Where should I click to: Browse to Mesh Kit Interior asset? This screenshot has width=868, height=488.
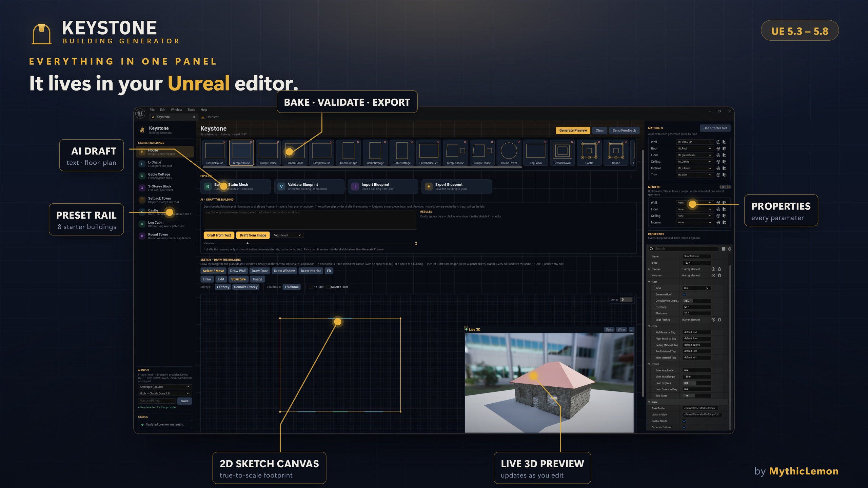[725, 223]
